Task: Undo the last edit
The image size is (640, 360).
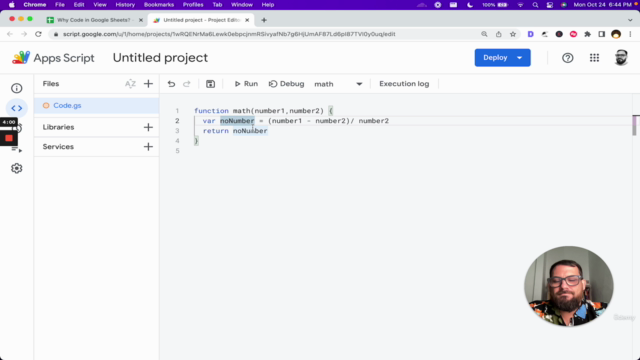Action: (x=171, y=84)
